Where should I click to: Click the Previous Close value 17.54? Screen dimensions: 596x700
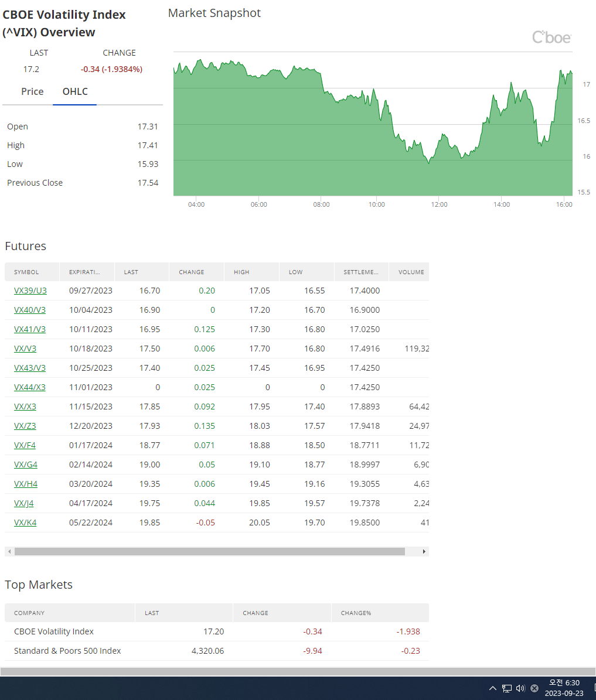(x=148, y=183)
